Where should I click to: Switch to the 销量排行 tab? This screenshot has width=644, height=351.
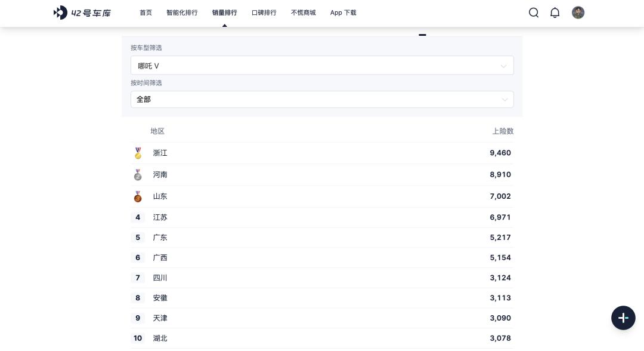point(224,13)
